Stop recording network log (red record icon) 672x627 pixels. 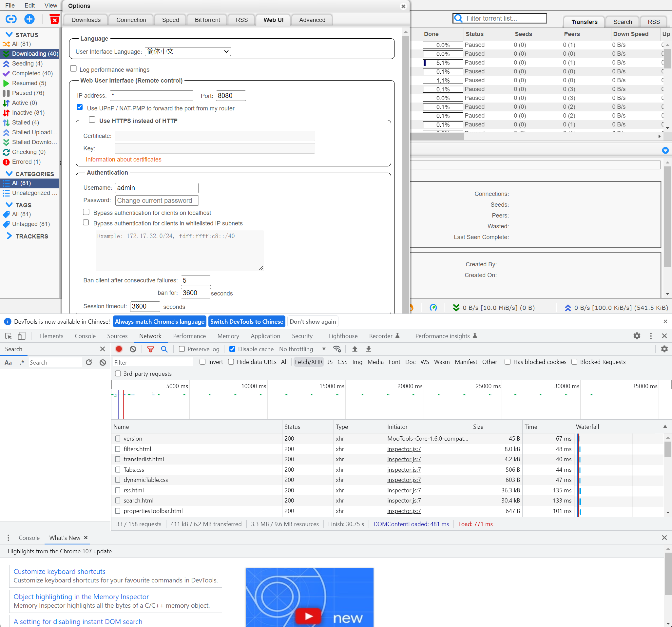coord(119,349)
